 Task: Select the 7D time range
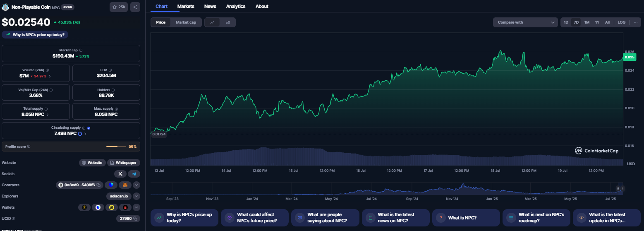576,22
